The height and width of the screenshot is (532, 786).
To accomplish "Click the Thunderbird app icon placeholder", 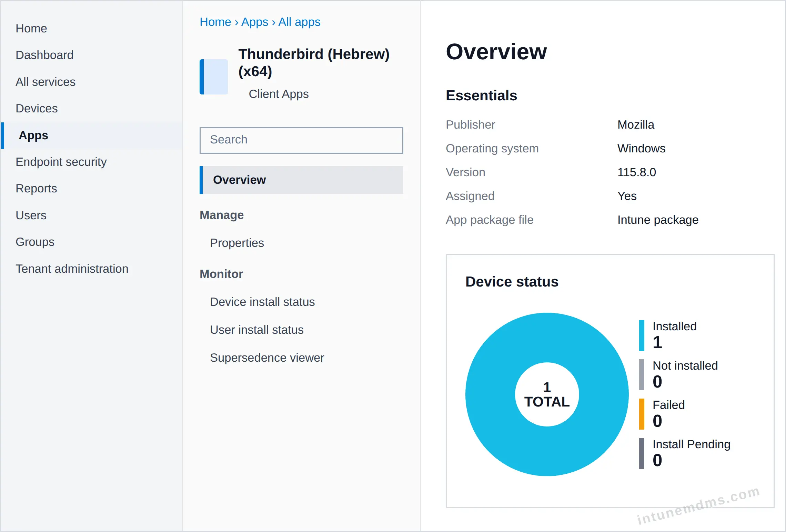I will coord(214,77).
